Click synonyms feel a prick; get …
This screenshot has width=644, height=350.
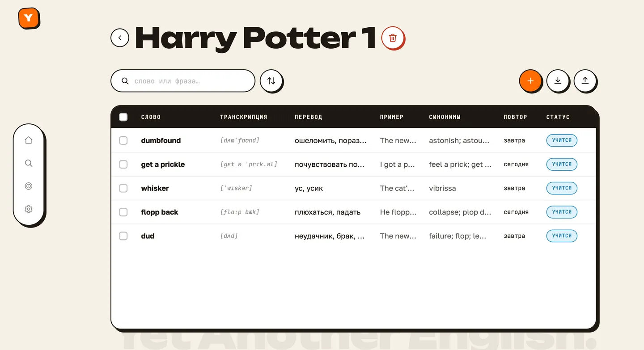click(460, 164)
